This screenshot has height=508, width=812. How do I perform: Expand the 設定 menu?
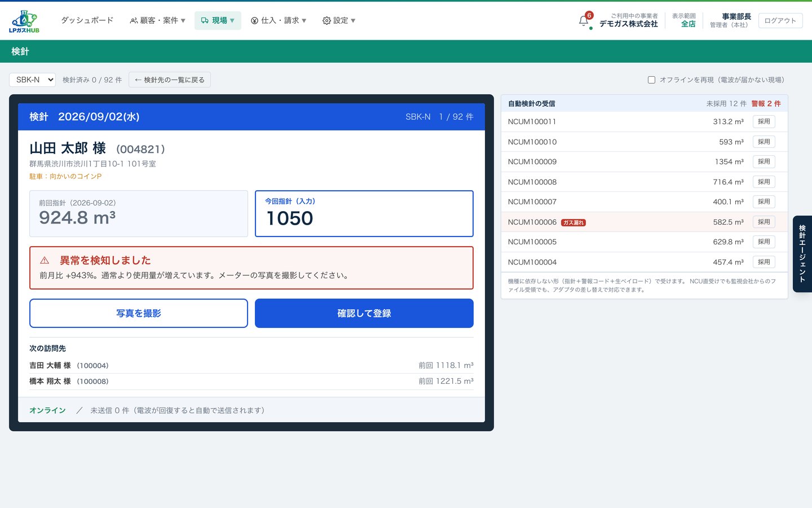[x=339, y=20]
